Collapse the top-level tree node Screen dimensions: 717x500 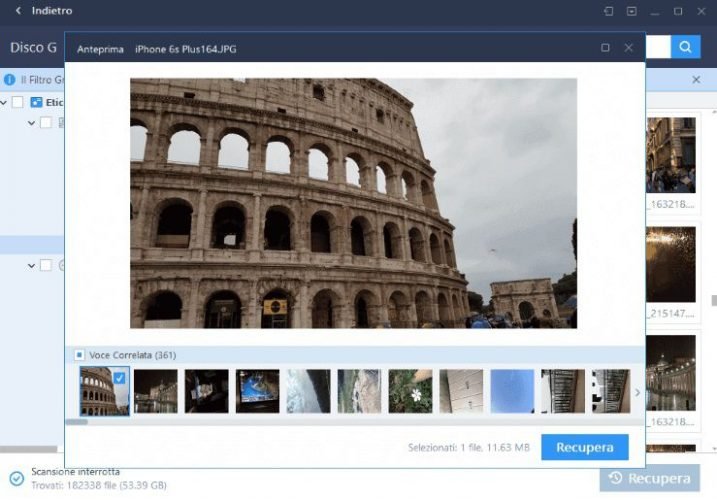pyautogui.click(x=5, y=102)
